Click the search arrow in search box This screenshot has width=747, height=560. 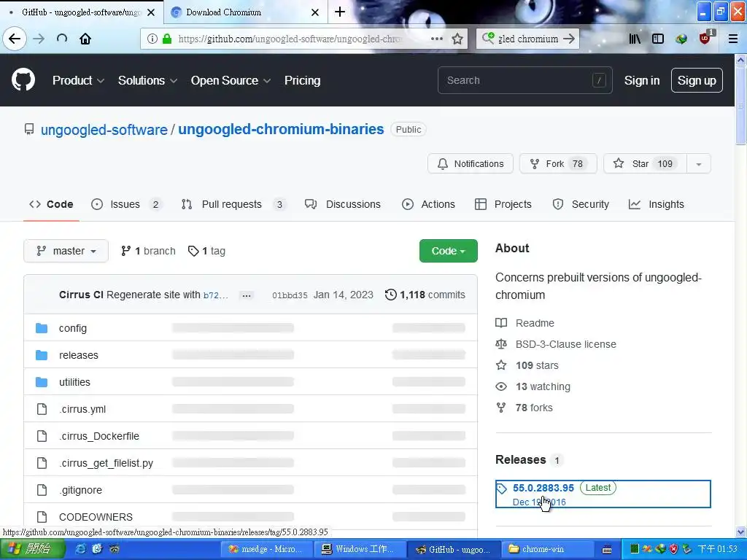point(569,39)
